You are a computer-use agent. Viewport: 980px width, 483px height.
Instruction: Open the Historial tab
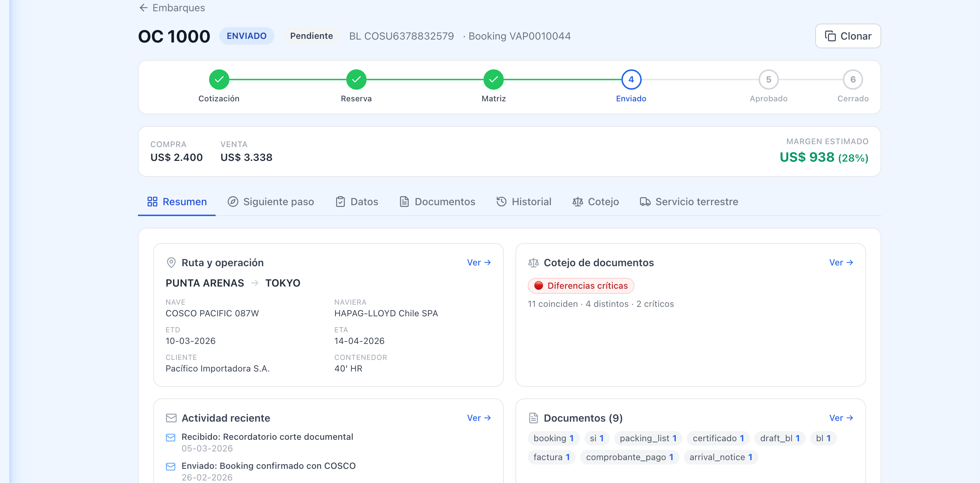(524, 202)
